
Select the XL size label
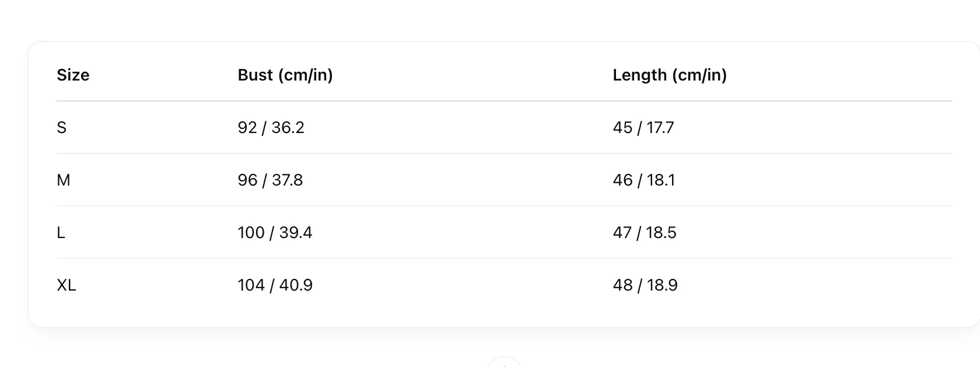(x=66, y=285)
